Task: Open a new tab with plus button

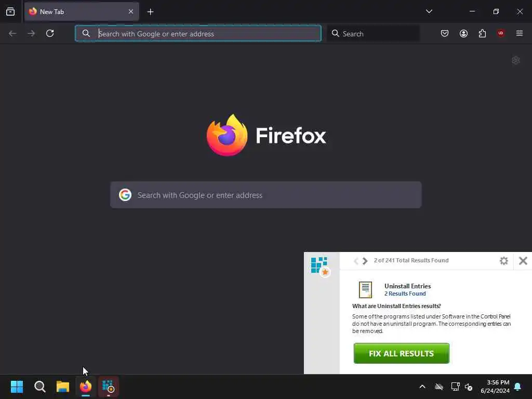Action: (150, 12)
